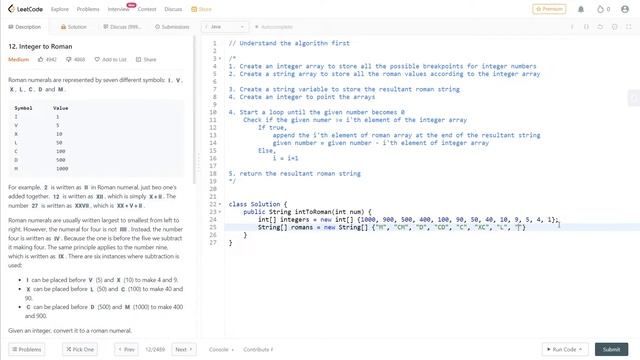
Task: Click the code format braces icon
Action: pyautogui.click(x=586, y=27)
